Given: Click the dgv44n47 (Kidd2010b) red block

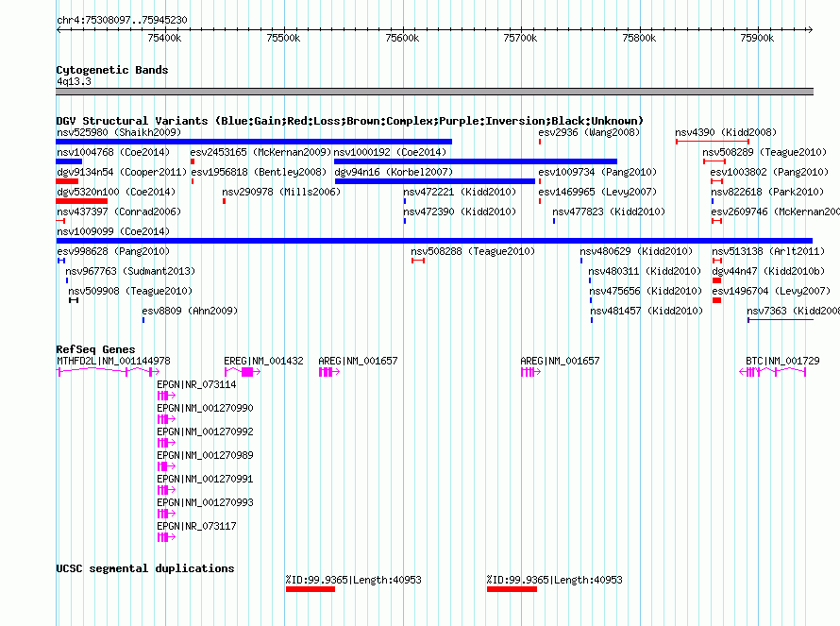Looking at the screenshot, I should click(x=716, y=280).
